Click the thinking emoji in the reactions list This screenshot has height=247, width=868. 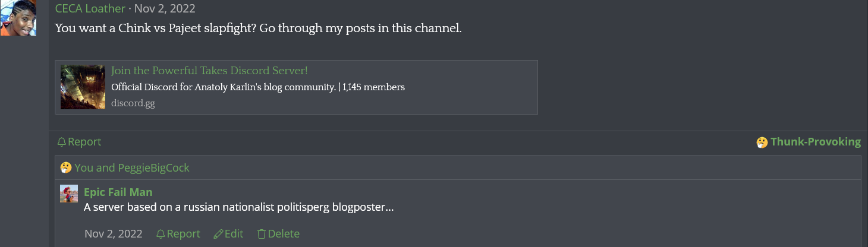[66, 167]
